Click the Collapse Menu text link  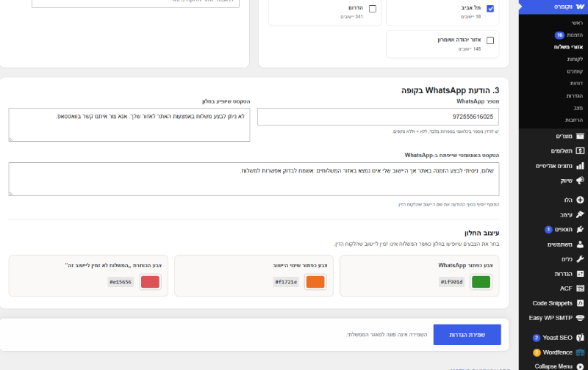[x=553, y=366]
